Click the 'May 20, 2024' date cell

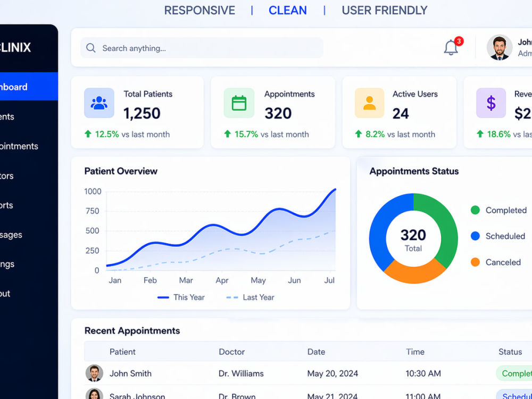click(x=333, y=373)
